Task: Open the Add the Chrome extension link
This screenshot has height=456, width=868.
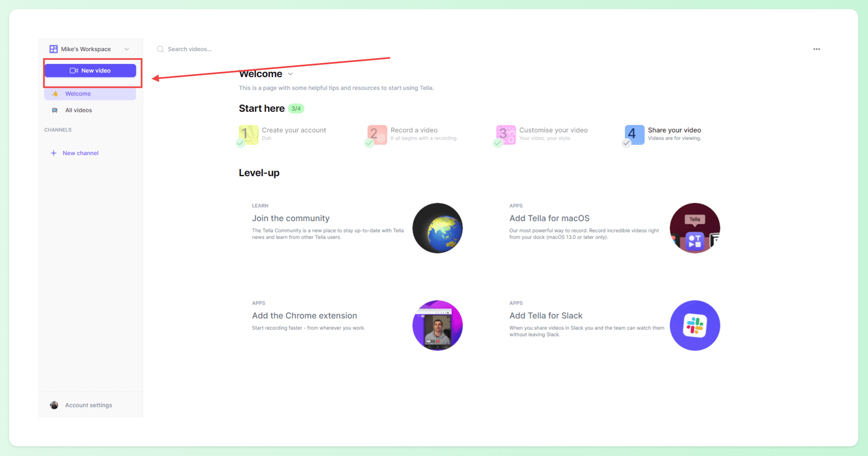Action: point(304,315)
